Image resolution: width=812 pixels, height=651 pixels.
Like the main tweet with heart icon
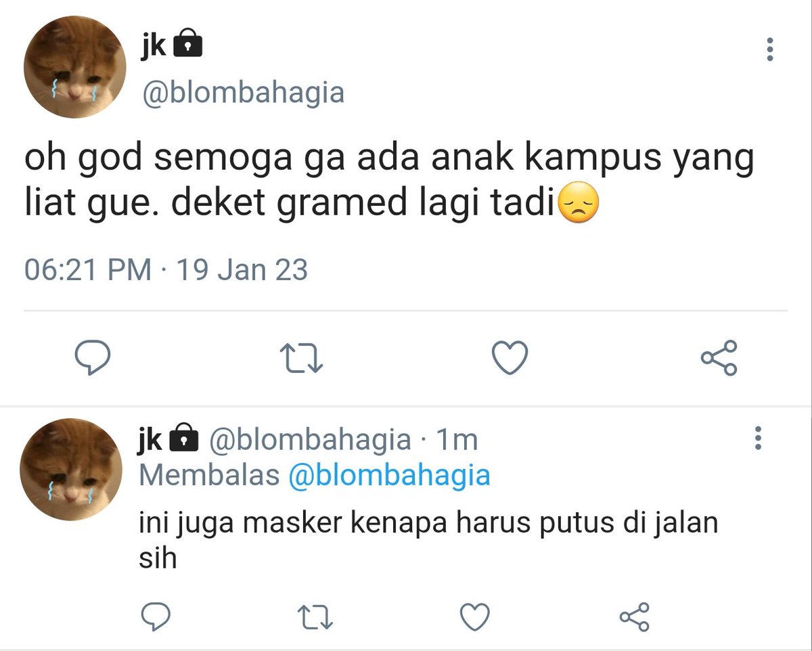pos(510,358)
